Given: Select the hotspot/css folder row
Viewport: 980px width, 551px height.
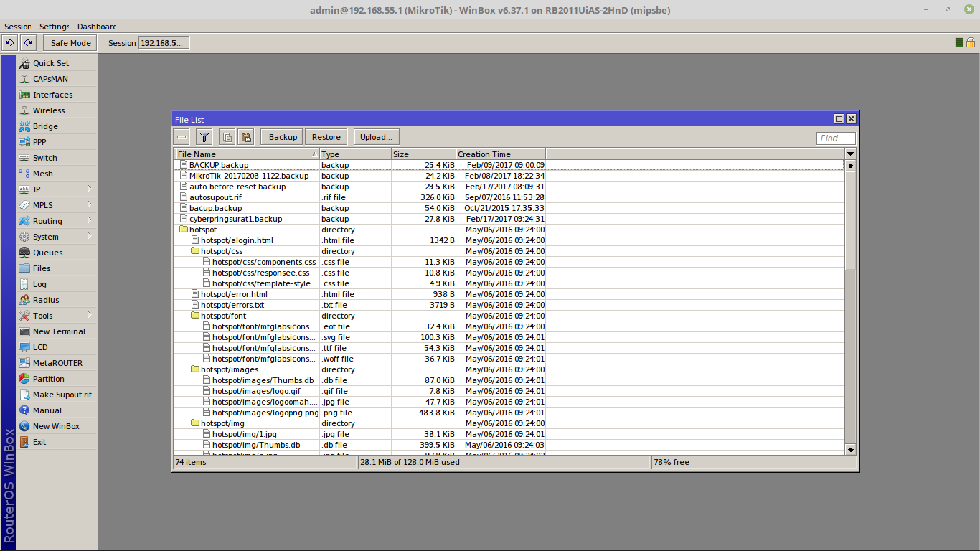Looking at the screenshot, I should point(509,251).
